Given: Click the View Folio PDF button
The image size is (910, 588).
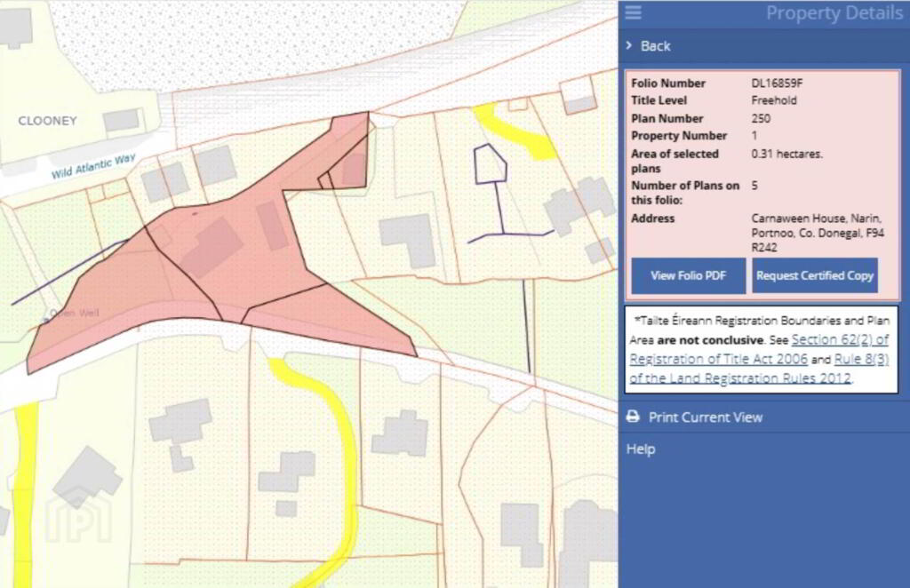Looking at the screenshot, I should pyautogui.click(x=688, y=275).
